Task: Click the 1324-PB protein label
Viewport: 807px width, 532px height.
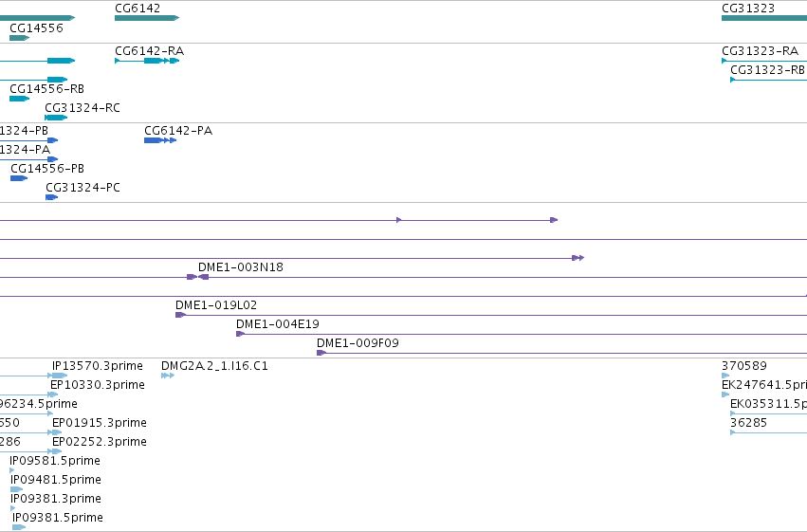Action: click(x=24, y=131)
